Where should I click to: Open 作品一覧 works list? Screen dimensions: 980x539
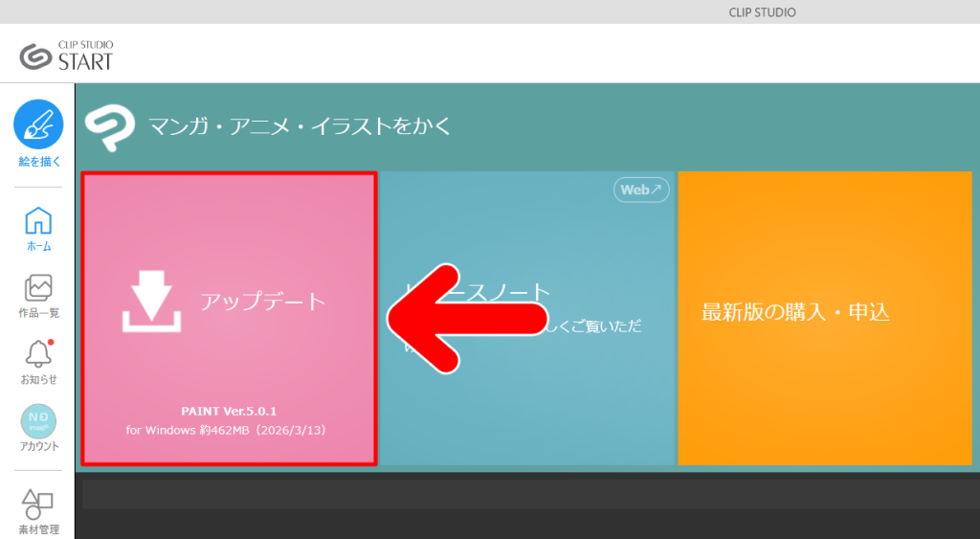(x=38, y=296)
